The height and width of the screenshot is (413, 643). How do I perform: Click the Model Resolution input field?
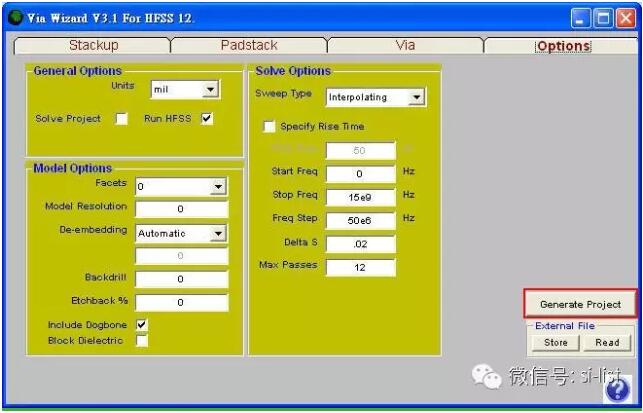[181, 209]
